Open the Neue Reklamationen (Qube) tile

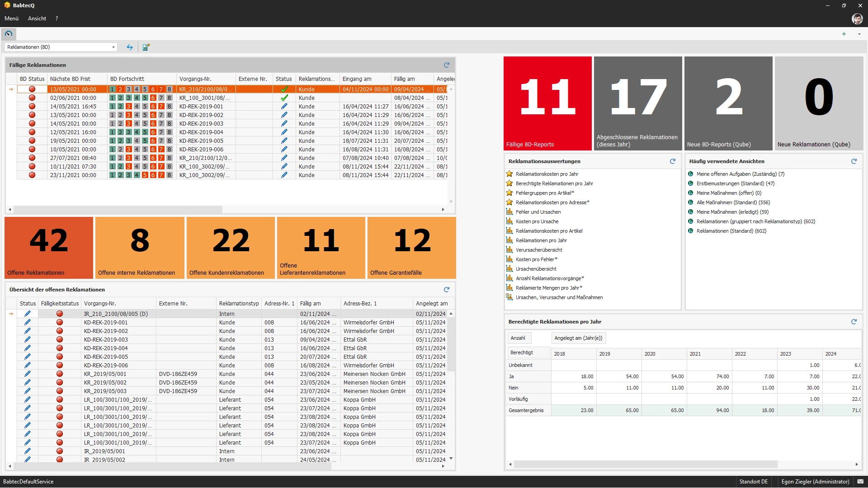coord(819,103)
